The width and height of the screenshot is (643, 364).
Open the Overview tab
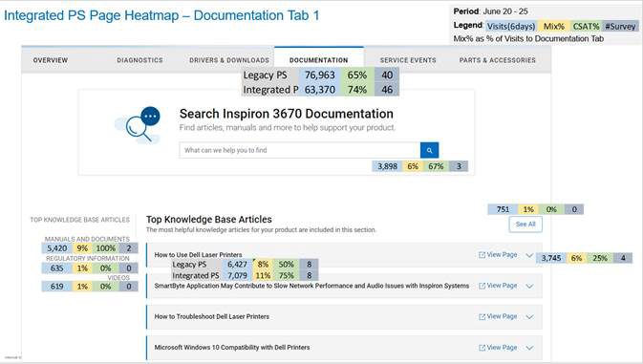pos(51,60)
